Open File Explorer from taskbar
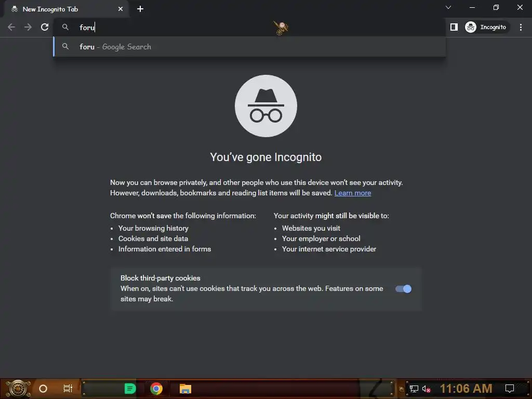Image resolution: width=532 pixels, height=399 pixels. (185, 389)
